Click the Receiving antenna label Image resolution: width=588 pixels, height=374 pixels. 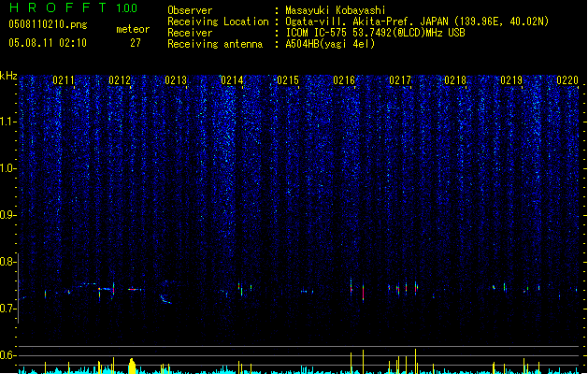215,44
